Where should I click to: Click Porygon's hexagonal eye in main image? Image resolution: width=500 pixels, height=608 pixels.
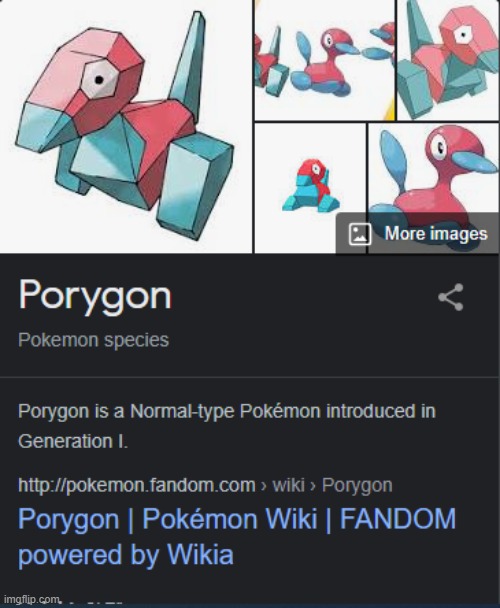click(99, 80)
